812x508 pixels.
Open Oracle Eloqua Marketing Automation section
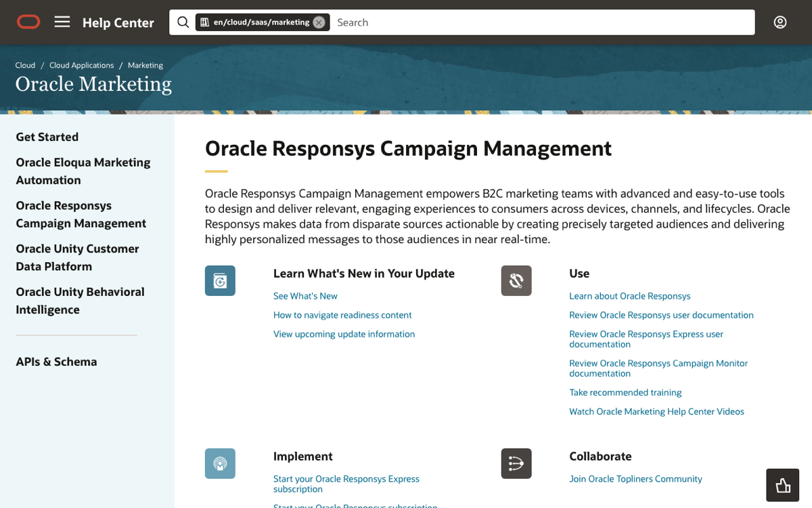(83, 171)
